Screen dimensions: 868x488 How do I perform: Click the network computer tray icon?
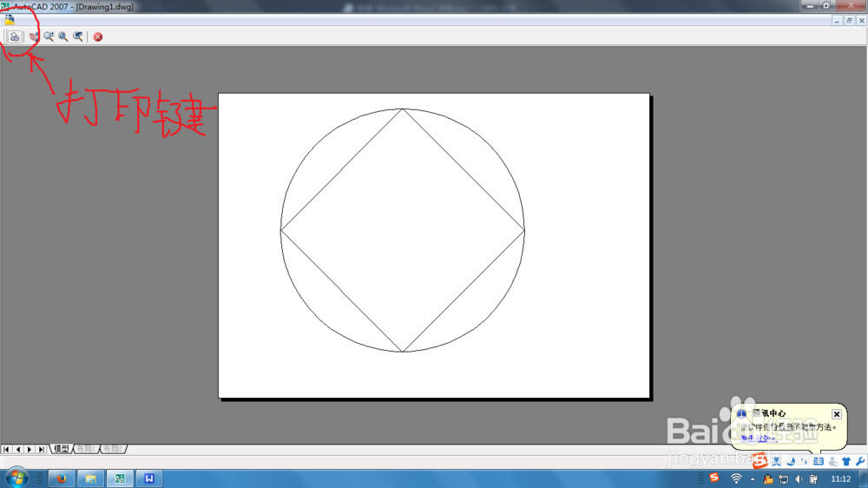click(x=783, y=479)
